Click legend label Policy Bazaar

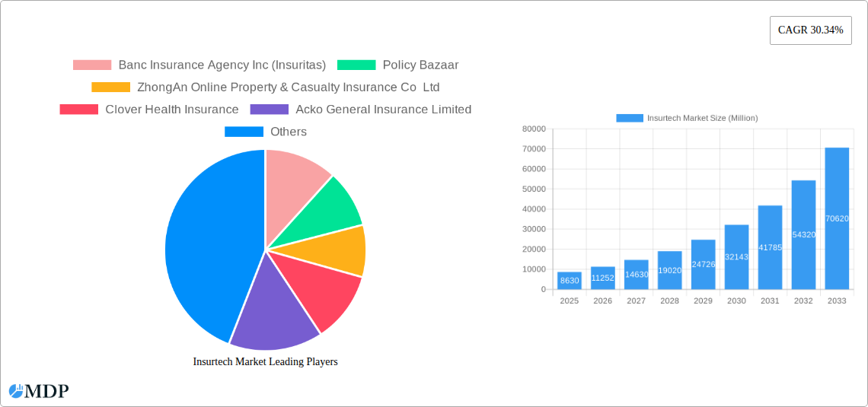pos(421,65)
